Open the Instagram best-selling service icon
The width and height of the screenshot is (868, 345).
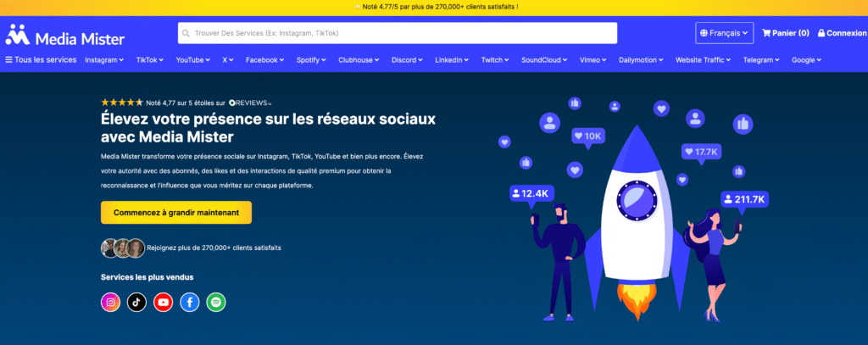point(111,302)
